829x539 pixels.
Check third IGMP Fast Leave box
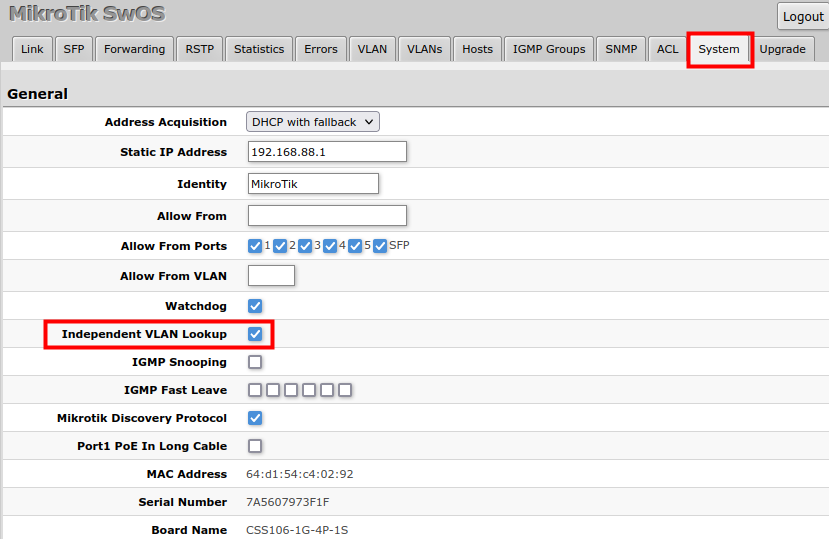pyautogui.click(x=291, y=390)
